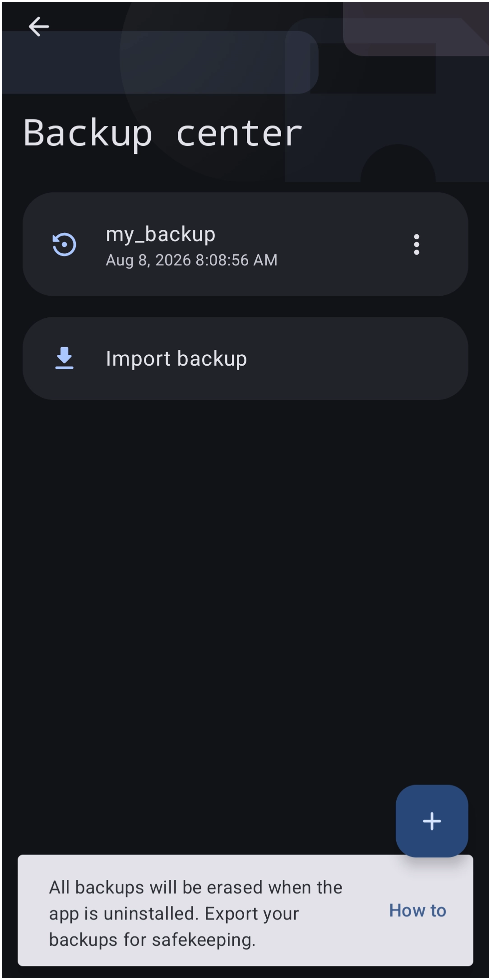Click the 8:08:56 AM time text
491x980 pixels.
pos(236,260)
